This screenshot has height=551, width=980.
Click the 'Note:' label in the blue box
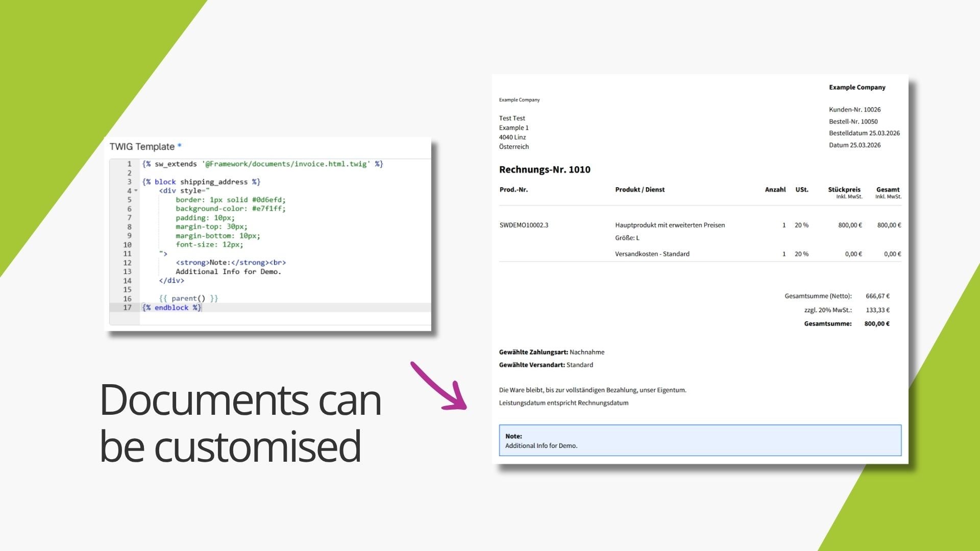pyautogui.click(x=513, y=436)
